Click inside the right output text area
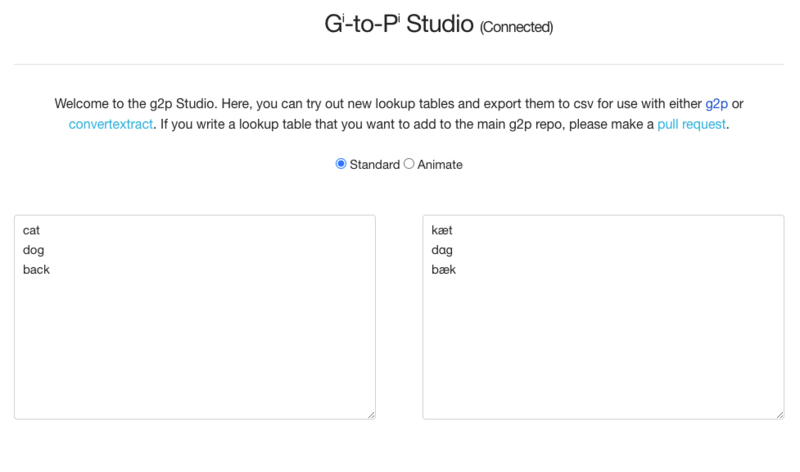This screenshot has width=800, height=472. (x=603, y=317)
